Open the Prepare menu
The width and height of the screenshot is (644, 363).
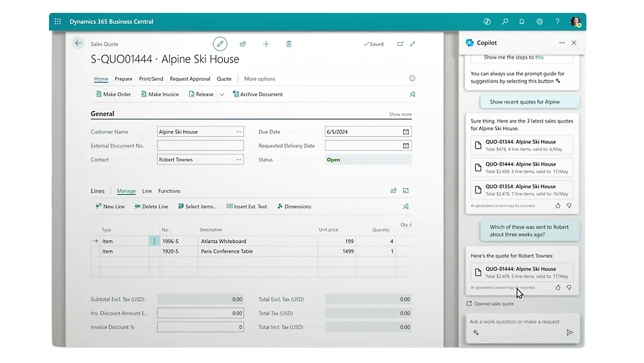123,79
